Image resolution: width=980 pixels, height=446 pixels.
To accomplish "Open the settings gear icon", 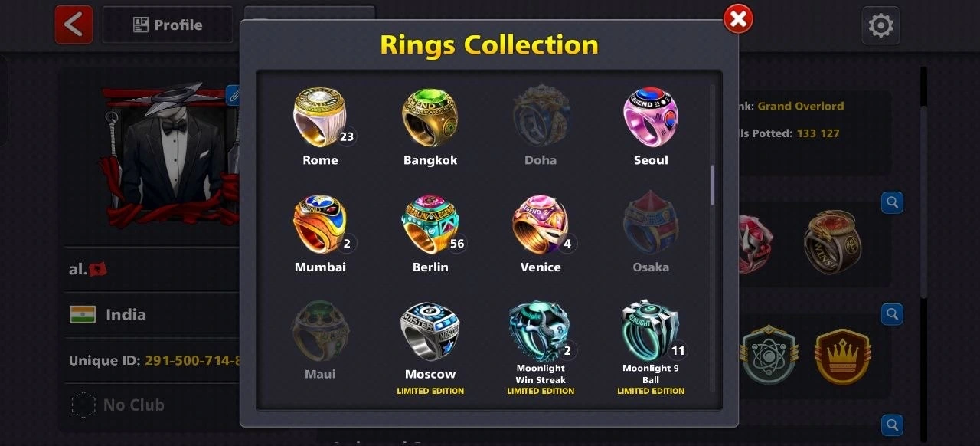I will (x=880, y=25).
